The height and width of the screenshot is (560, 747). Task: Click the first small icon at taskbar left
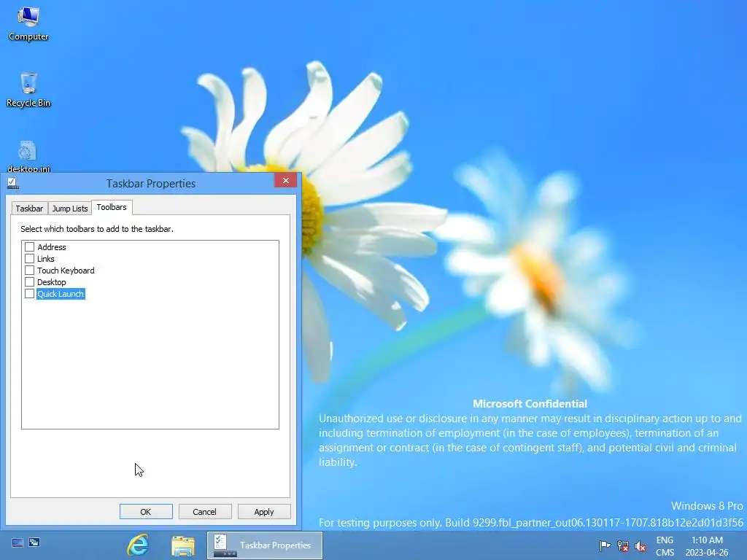[18, 542]
